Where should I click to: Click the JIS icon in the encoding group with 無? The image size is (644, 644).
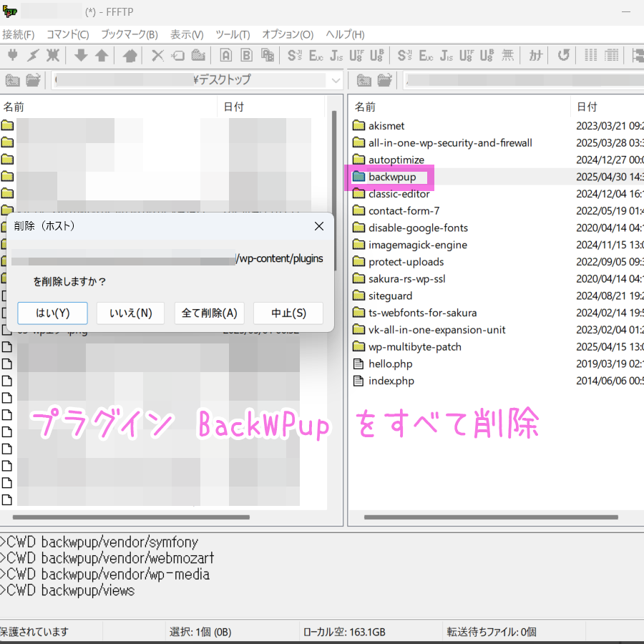tap(446, 55)
